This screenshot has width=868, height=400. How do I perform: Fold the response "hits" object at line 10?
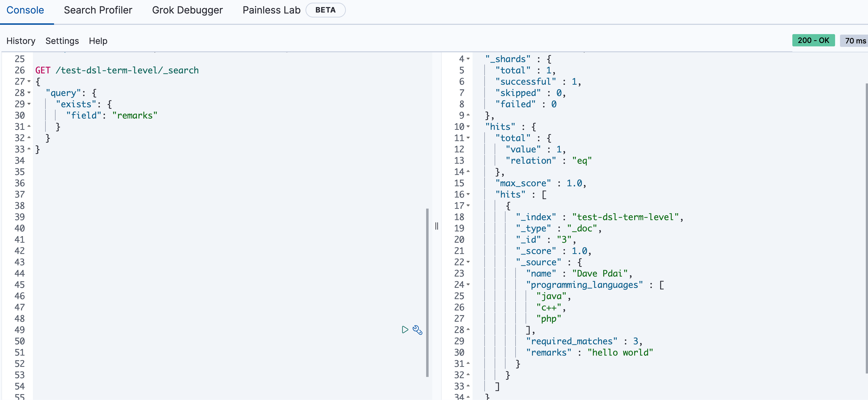click(468, 127)
